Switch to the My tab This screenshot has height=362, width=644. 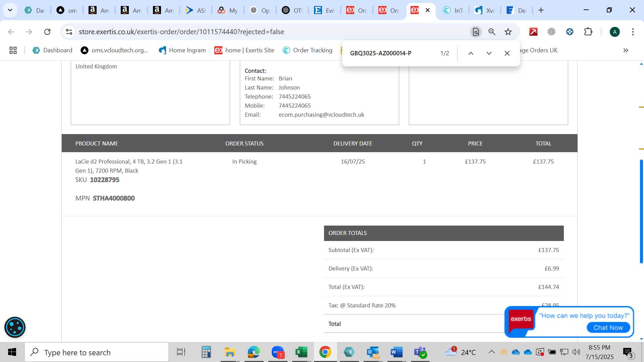click(228, 10)
